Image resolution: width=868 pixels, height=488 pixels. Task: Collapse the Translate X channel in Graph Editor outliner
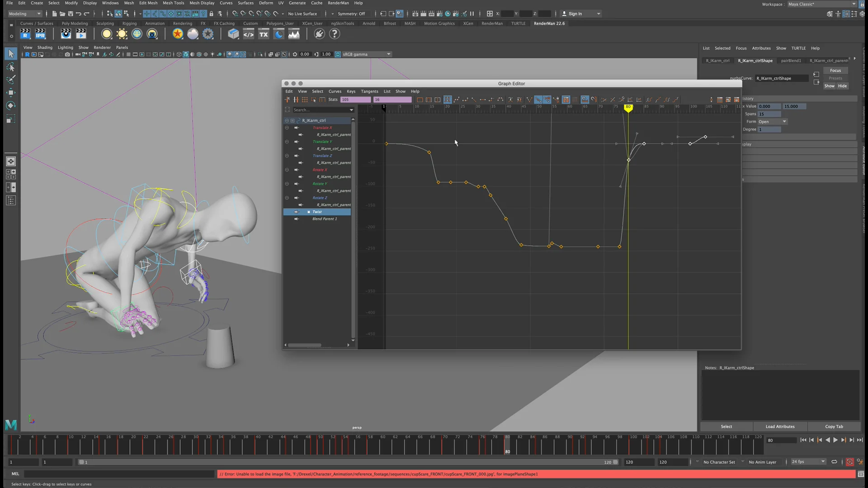coord(287,128)
